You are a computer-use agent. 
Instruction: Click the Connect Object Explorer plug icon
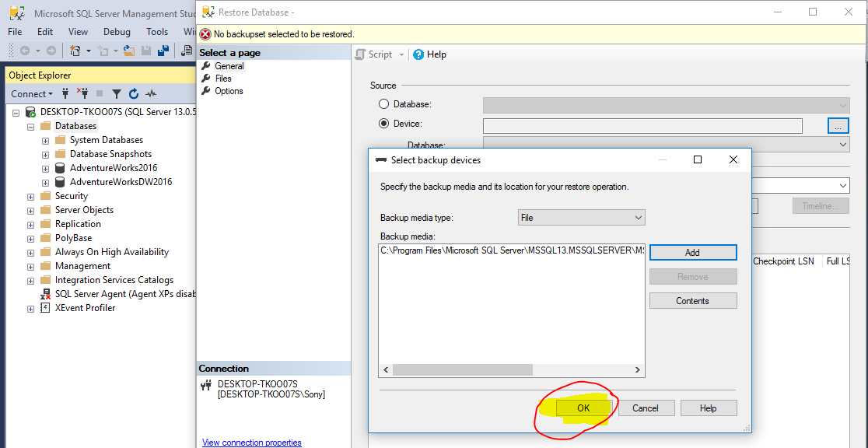65,93
